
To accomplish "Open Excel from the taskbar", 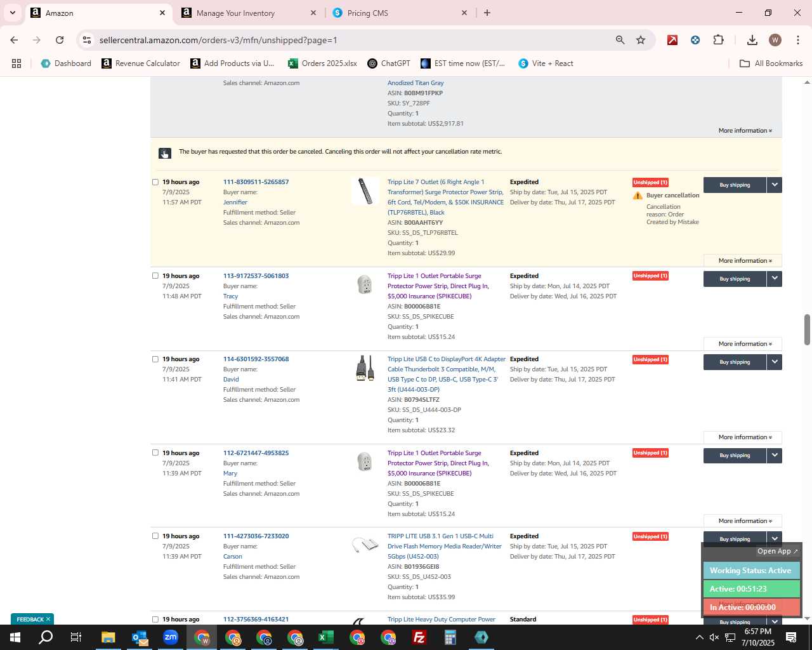I will click(326, 637).
